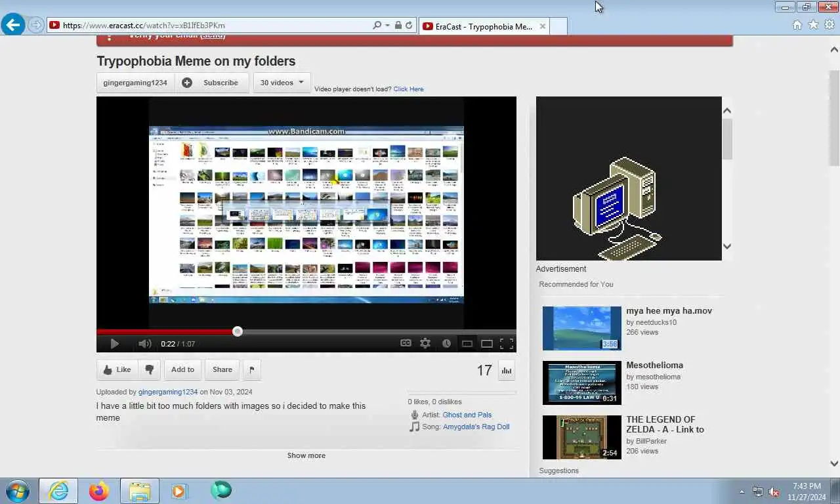The image size is (840, 504).
Task: Open 'THE LEGEND OF ZELDA' title link
Action: pyautogui.click(x=665, y=425)
